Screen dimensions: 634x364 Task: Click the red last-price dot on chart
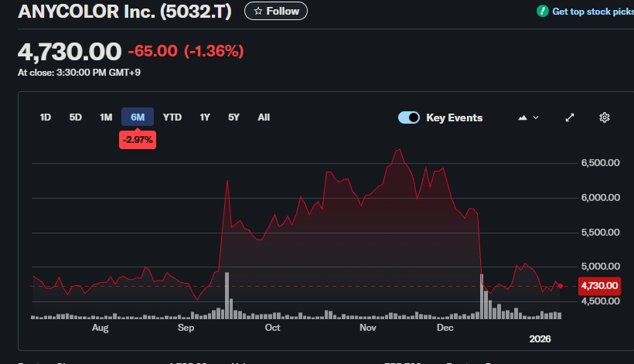561,286
